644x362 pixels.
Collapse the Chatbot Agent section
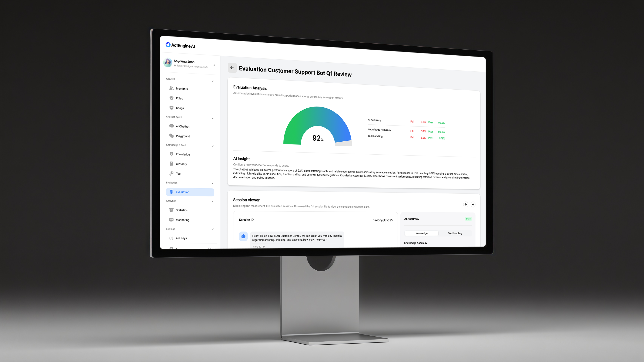coord(213,118)
